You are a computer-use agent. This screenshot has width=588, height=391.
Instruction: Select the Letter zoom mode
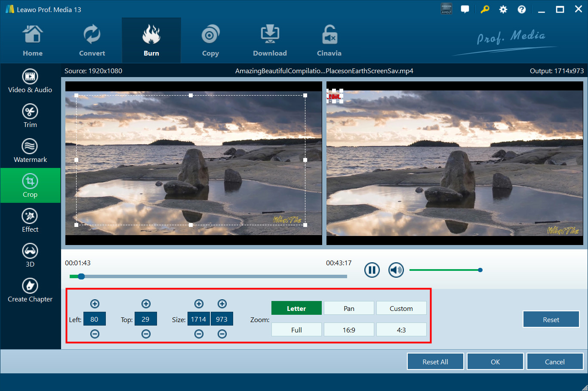(x=296, y=308)
